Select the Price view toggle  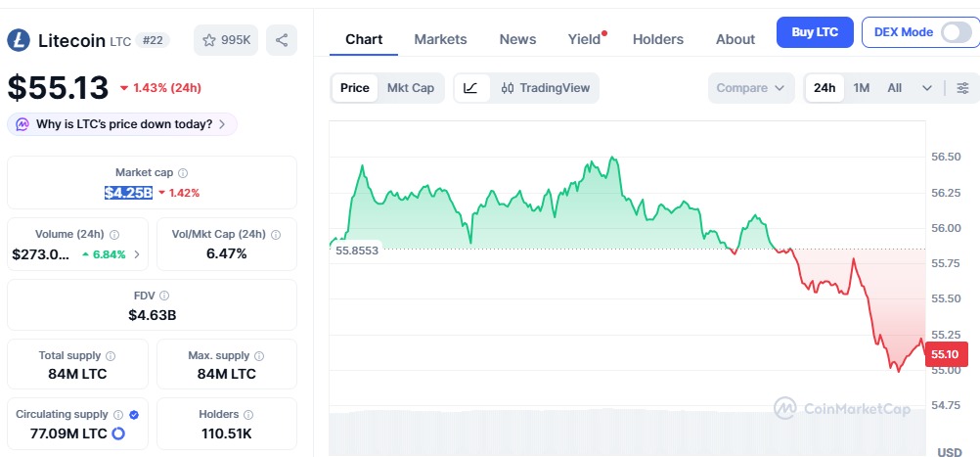coord(354,88)
